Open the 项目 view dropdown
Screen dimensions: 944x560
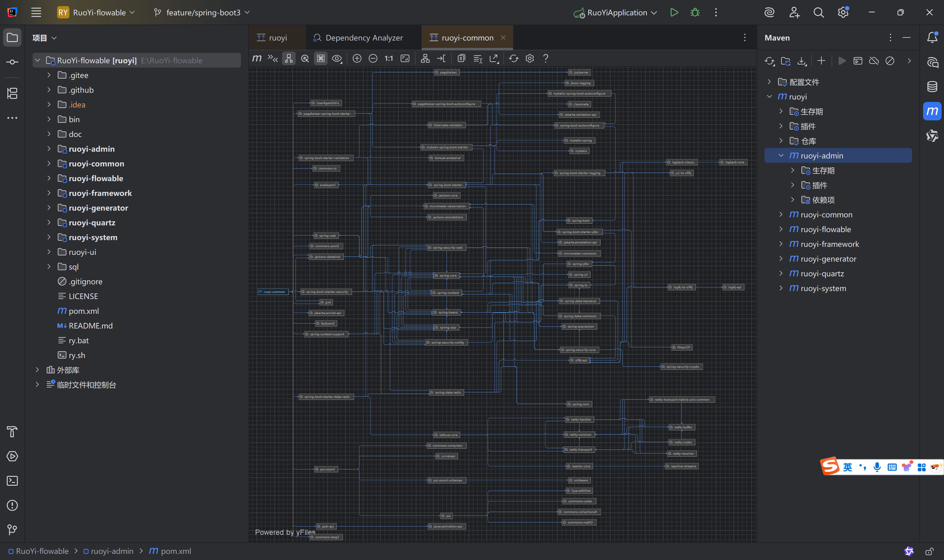44,38
